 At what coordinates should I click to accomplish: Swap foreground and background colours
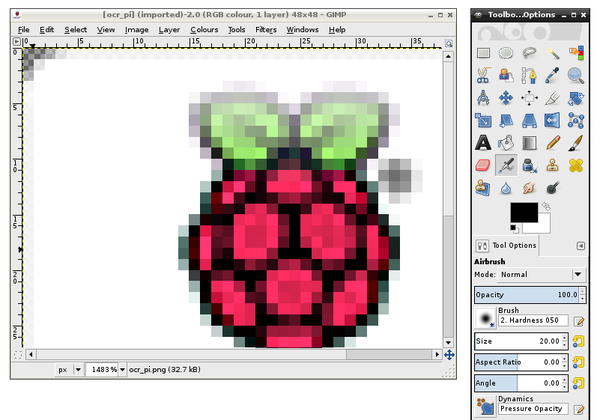[546, 207]
